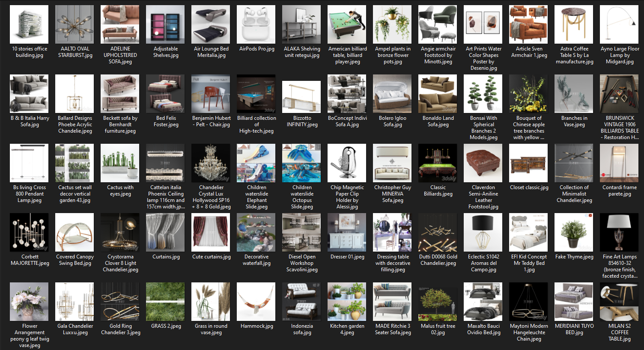Select the Cute curtains.jpg thumbnail
644x350 pixels.
[x=211, y=232]
